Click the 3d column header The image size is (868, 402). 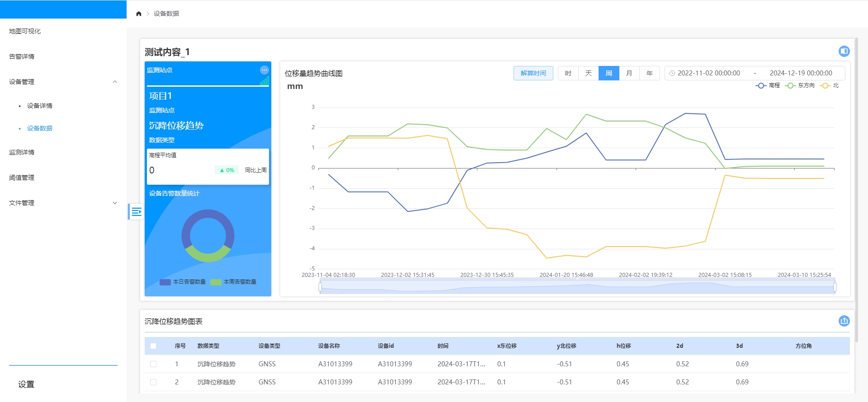739,346
